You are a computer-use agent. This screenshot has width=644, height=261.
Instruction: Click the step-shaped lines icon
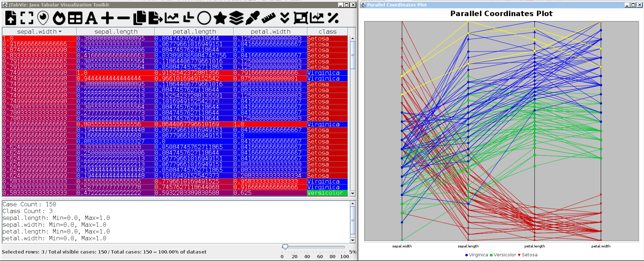188,18
